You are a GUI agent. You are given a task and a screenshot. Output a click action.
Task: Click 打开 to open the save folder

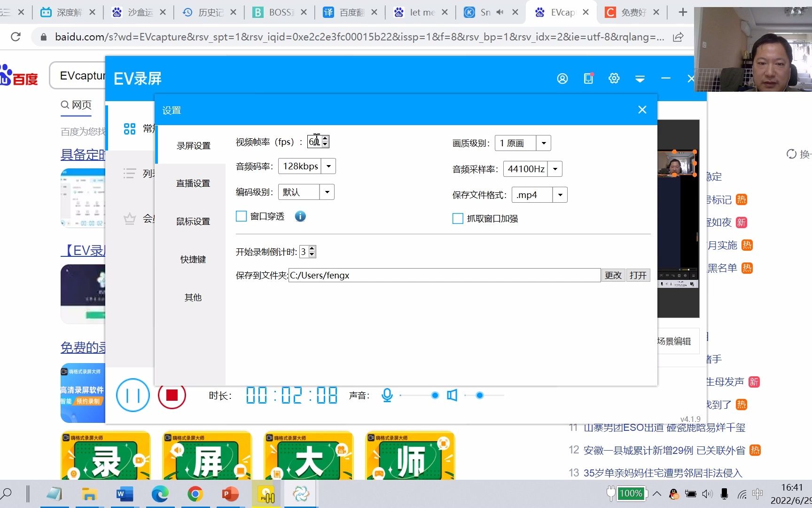(x=638, y=275)
